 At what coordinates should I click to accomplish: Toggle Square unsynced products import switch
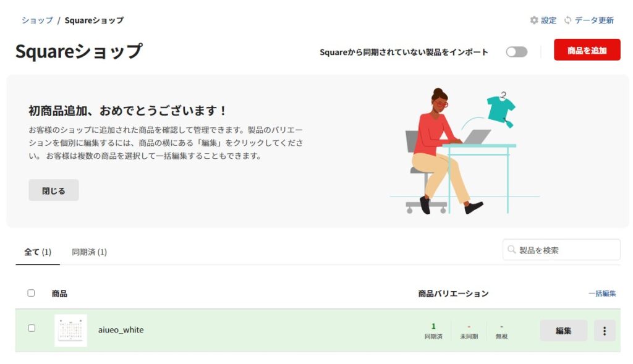click(517, 52)
